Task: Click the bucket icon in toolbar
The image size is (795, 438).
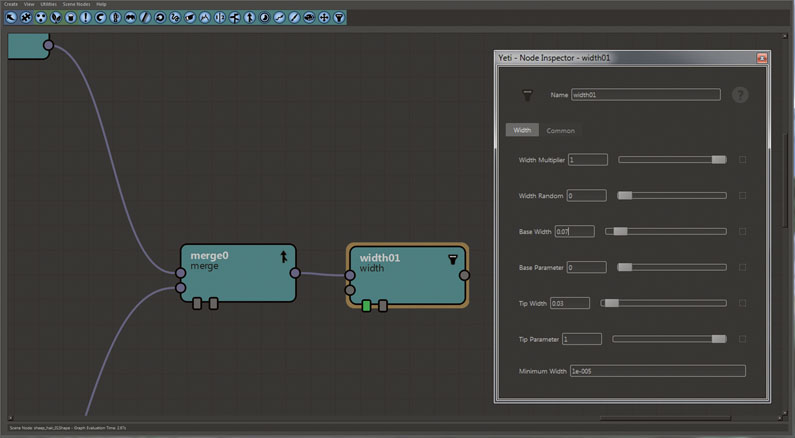Action: 71,18
